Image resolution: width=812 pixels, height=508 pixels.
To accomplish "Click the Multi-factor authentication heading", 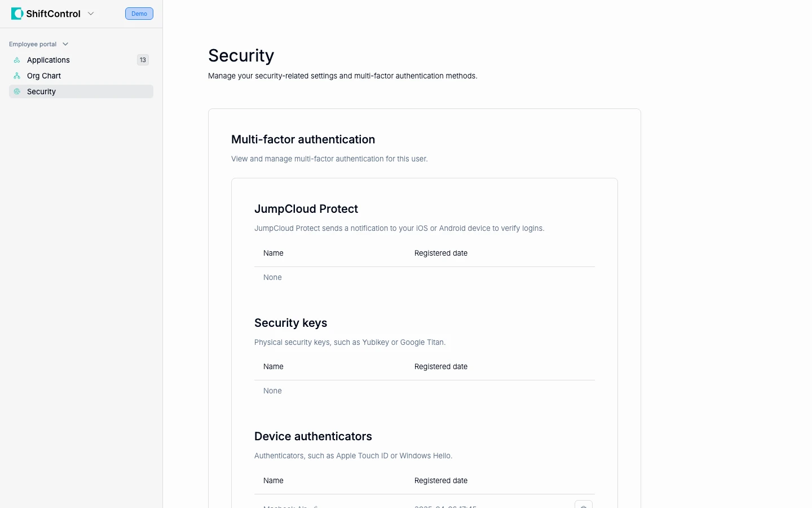I will point(303,139).
